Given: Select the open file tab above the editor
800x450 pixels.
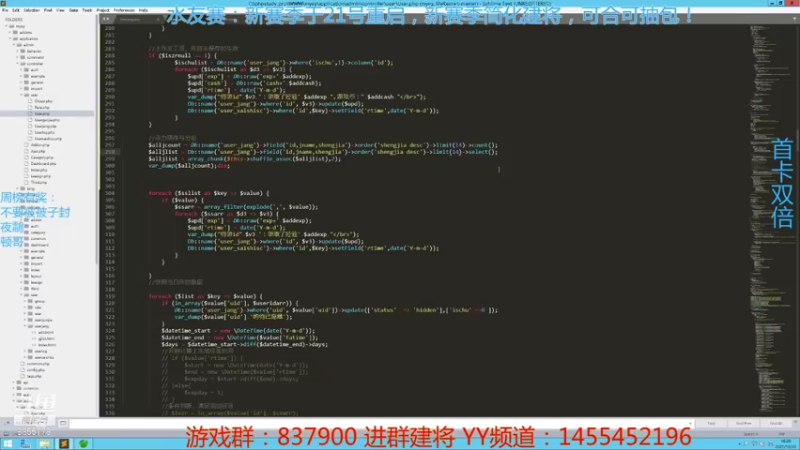Looking at the screenshot, I should point(137,19).
